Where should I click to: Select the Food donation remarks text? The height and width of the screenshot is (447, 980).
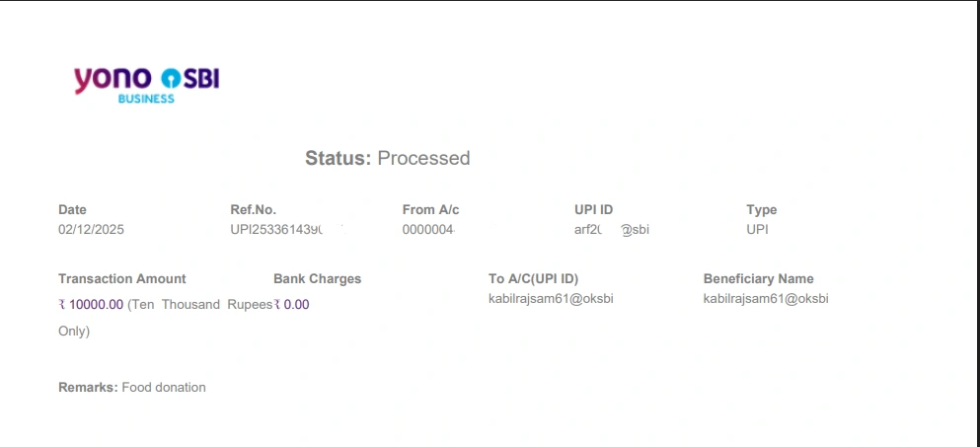click(163, 388)
